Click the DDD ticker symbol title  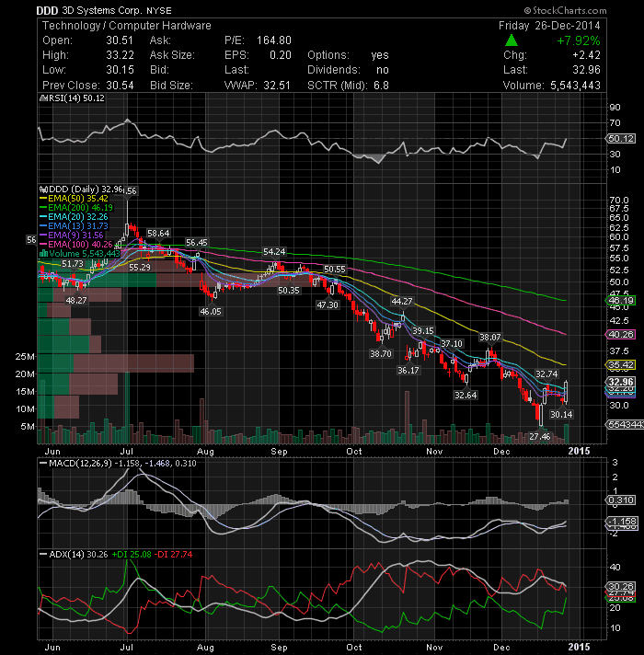point(47,11)
